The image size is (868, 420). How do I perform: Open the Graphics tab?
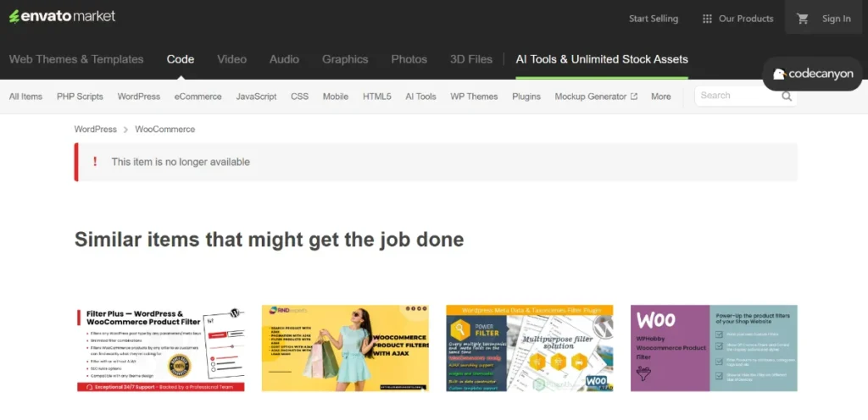pos(345,59)
